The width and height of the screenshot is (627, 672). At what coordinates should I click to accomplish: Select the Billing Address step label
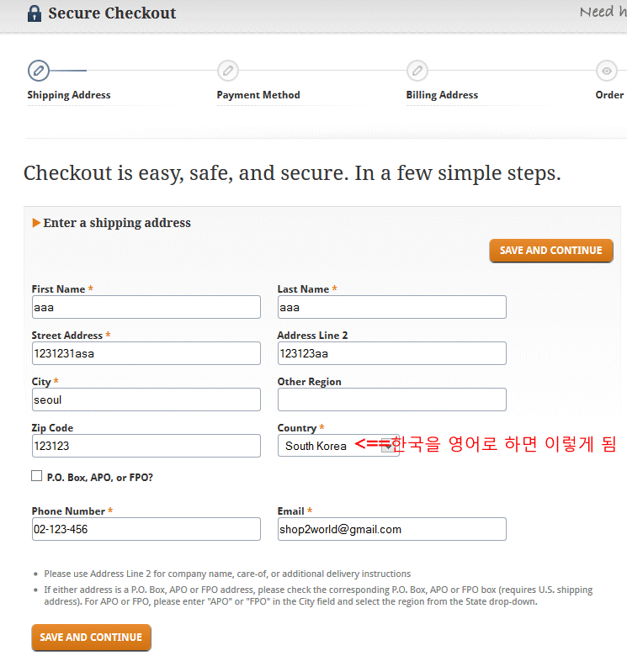[442, 95]
